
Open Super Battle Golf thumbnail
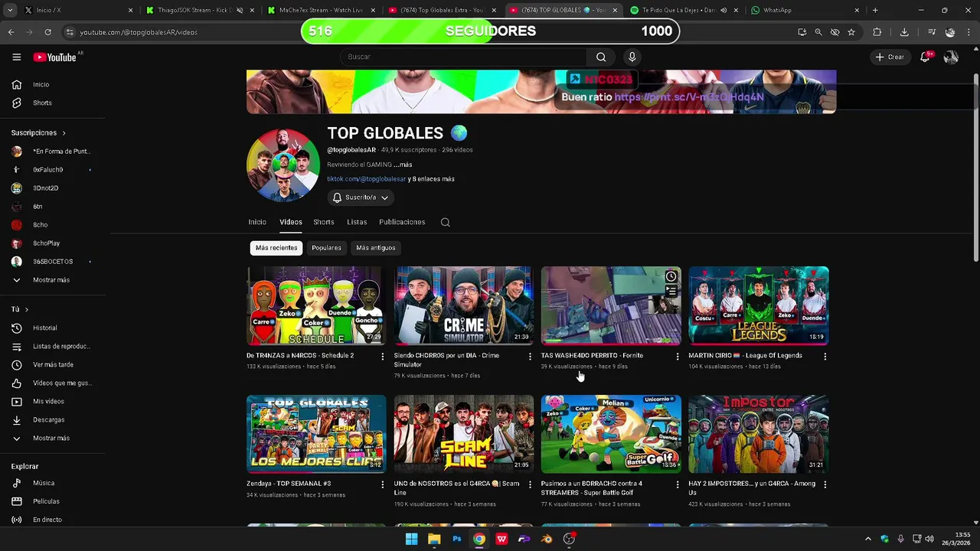coord(611,434)
